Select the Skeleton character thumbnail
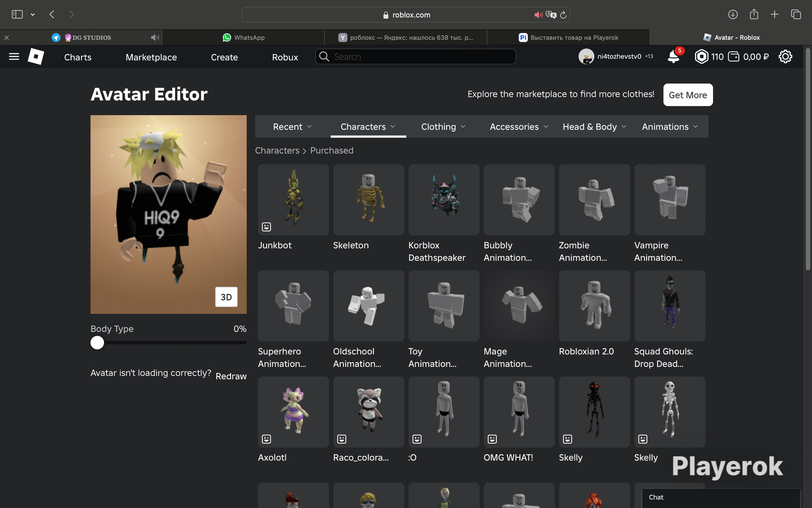The image size is (812, 508). [x=368, y=200]
